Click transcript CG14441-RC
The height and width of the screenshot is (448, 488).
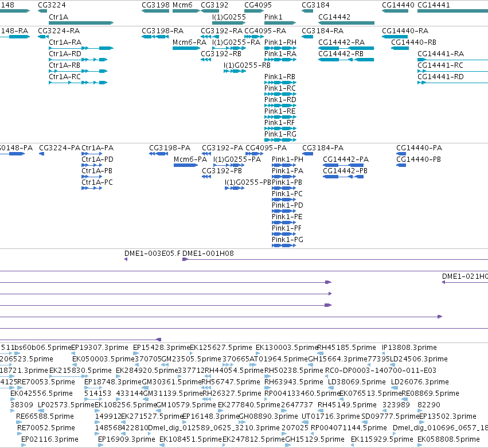point(453,71)
